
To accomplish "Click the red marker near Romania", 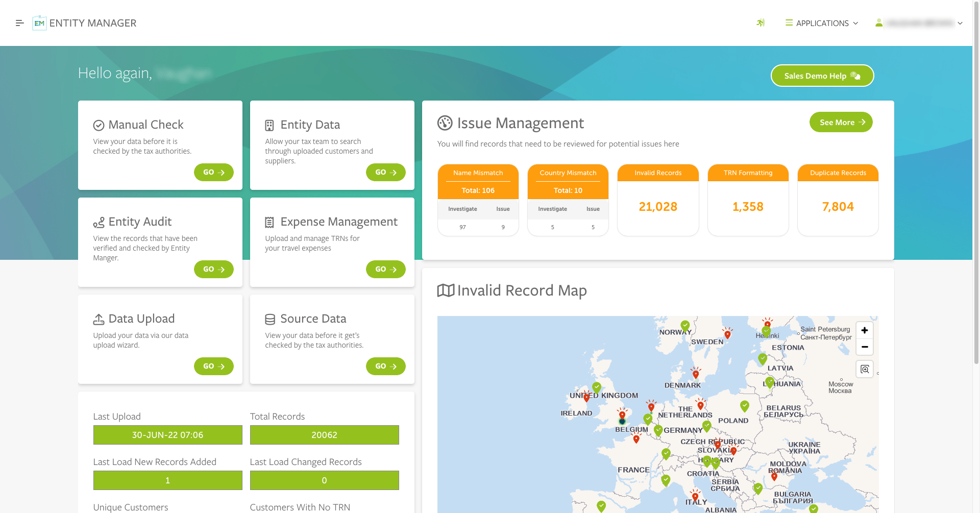I will pyautogui.click(x=774, y=476).
